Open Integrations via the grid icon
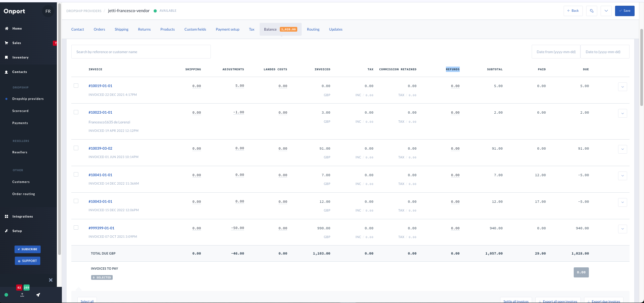644x303 pixels. tap(7, 217)
